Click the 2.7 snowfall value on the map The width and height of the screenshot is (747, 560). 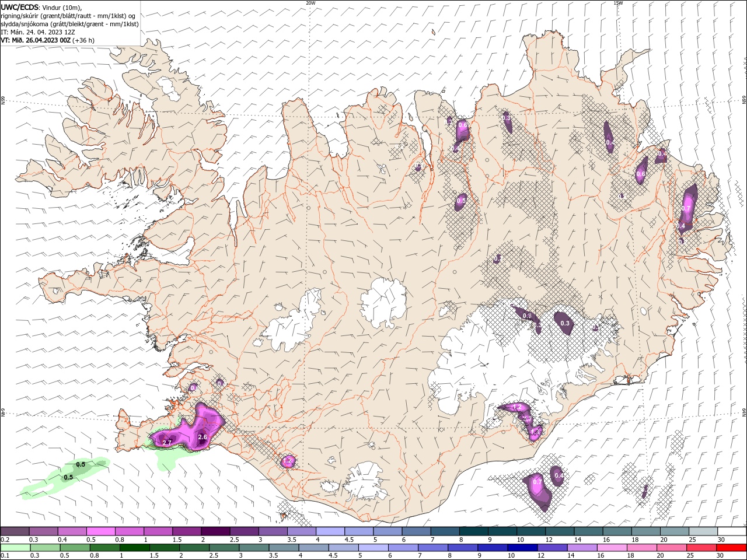coord(167,443)
